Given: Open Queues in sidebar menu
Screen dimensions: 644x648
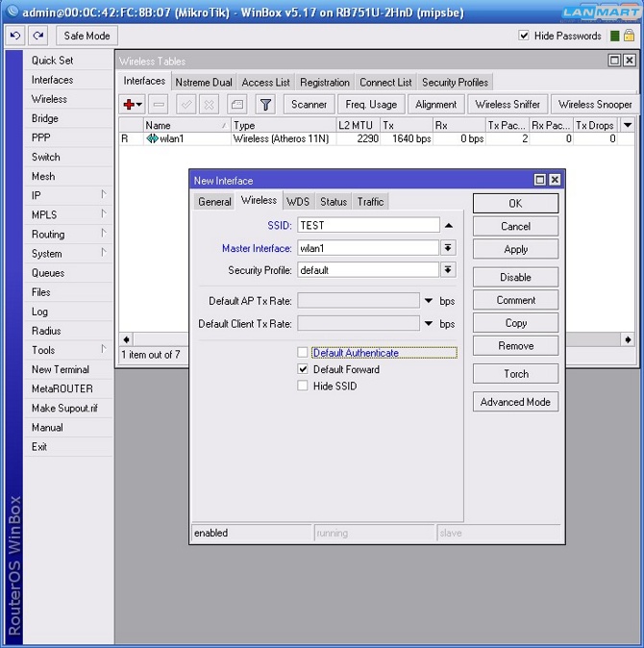Looking at the screenshot, I should pos(48,273).
